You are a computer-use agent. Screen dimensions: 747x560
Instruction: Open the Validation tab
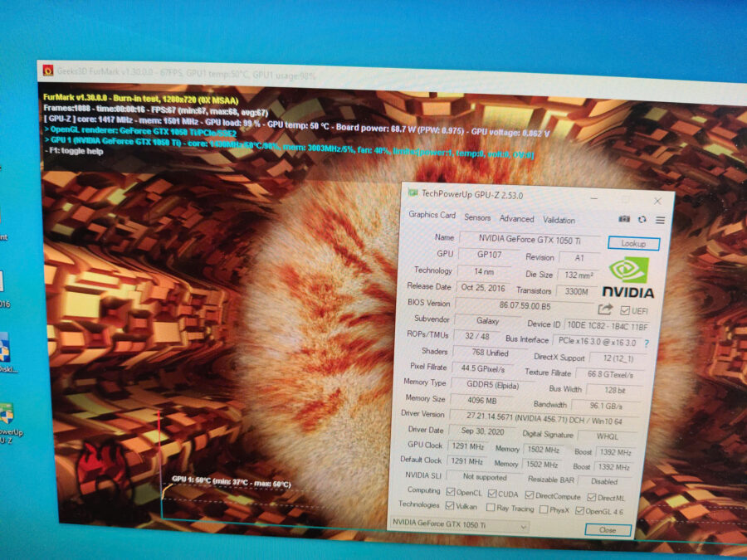[559, 220]
